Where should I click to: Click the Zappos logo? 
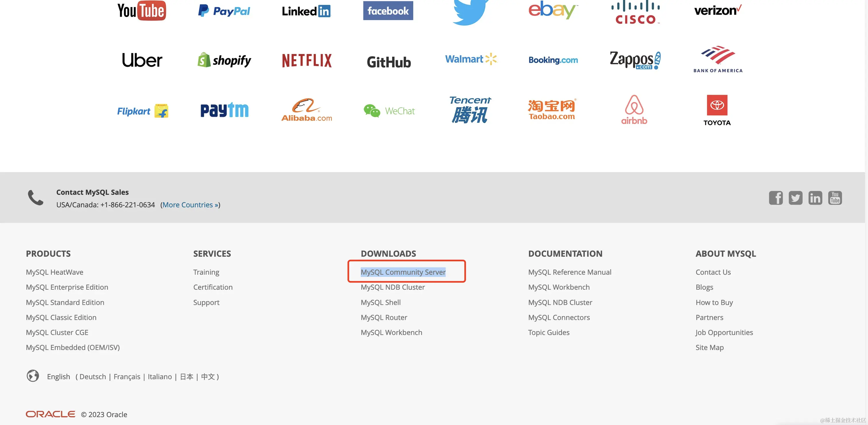[x=635, y=60]
